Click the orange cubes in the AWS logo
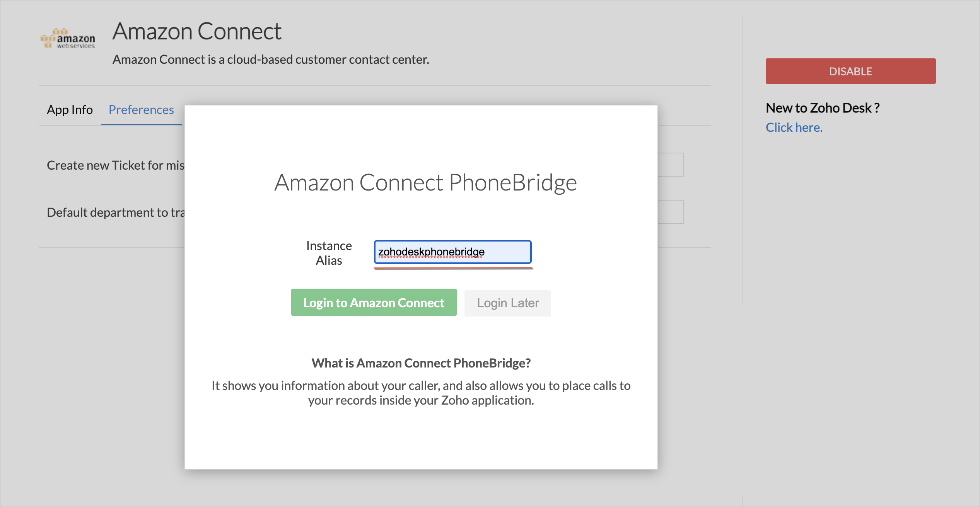This screenshot has width=980, height=507. [x=50, y=38]
